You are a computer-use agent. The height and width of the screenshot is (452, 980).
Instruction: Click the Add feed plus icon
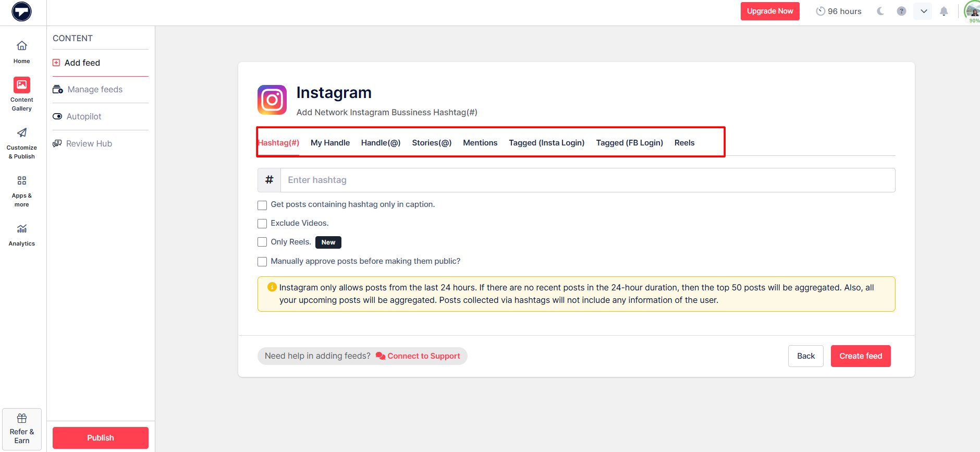click(x=56, y=63)
